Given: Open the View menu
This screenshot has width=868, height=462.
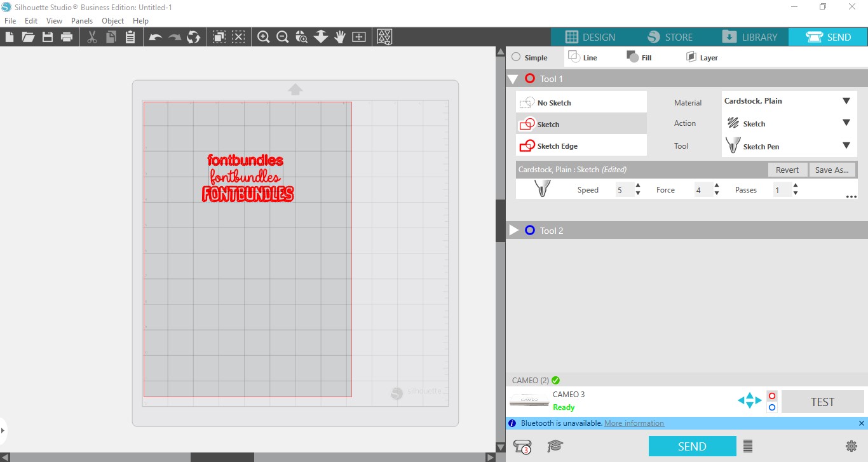Looking at the screenshot, I should [x=54, y=21].
